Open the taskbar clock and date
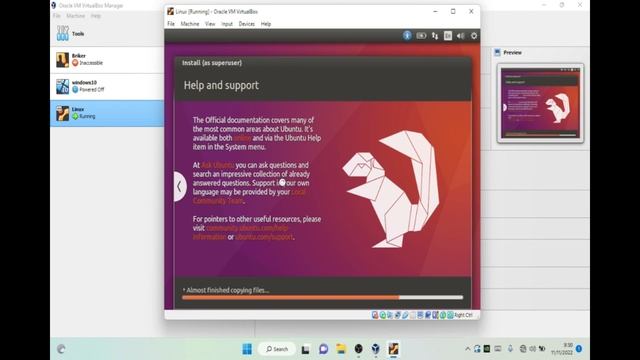 coord(562,349)
